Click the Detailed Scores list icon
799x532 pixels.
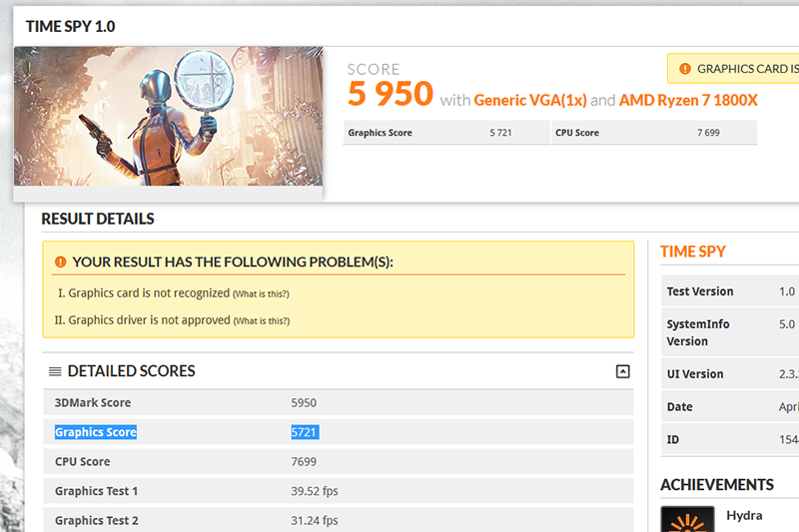tap(55, 371)
